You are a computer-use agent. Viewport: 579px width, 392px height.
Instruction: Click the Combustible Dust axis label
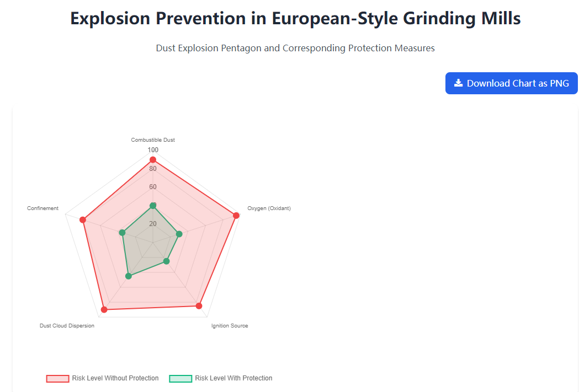click(153, 139)
